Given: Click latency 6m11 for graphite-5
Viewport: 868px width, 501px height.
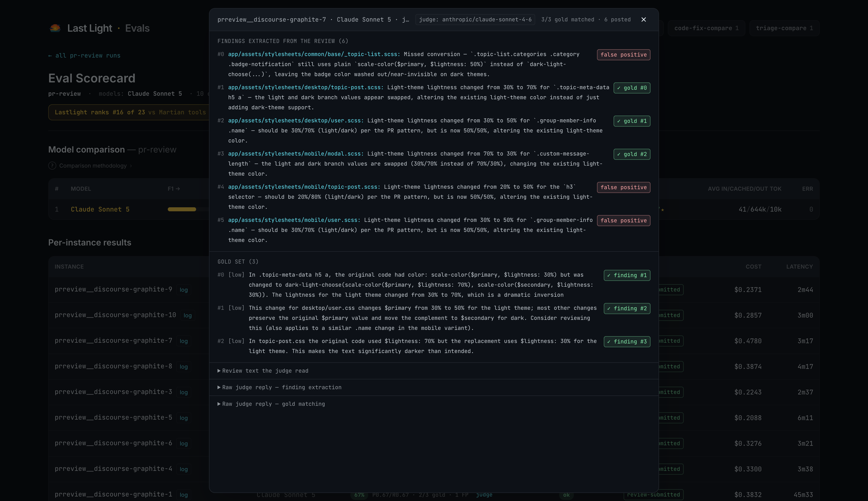Looking at the screenshot, I should coord(805,418).
